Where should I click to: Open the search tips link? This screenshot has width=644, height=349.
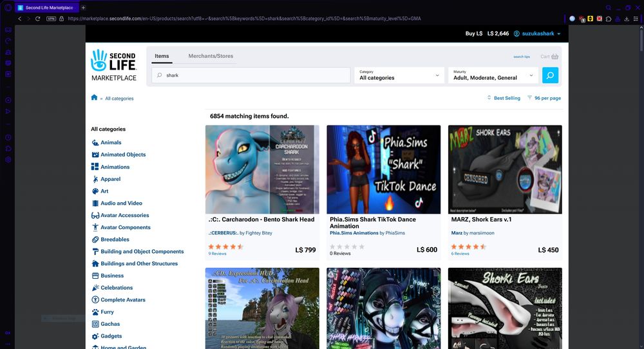click(x=522, y=57)
